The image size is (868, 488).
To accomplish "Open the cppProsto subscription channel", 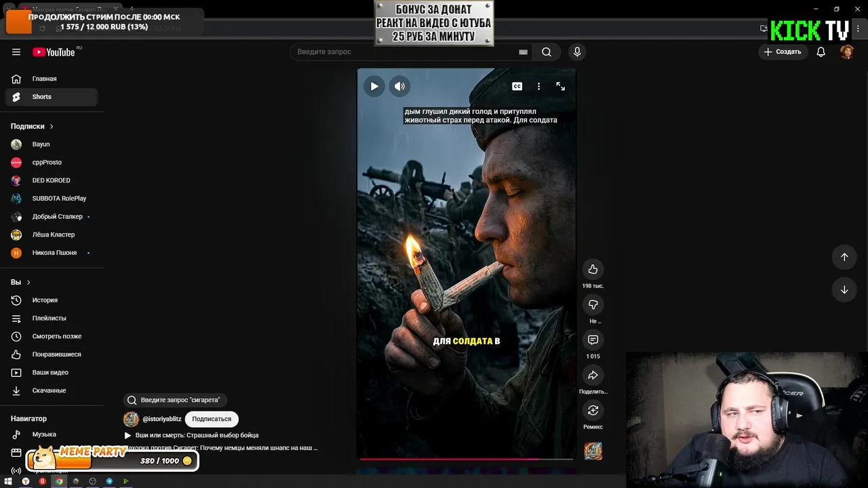I will (x=52, y=163).
